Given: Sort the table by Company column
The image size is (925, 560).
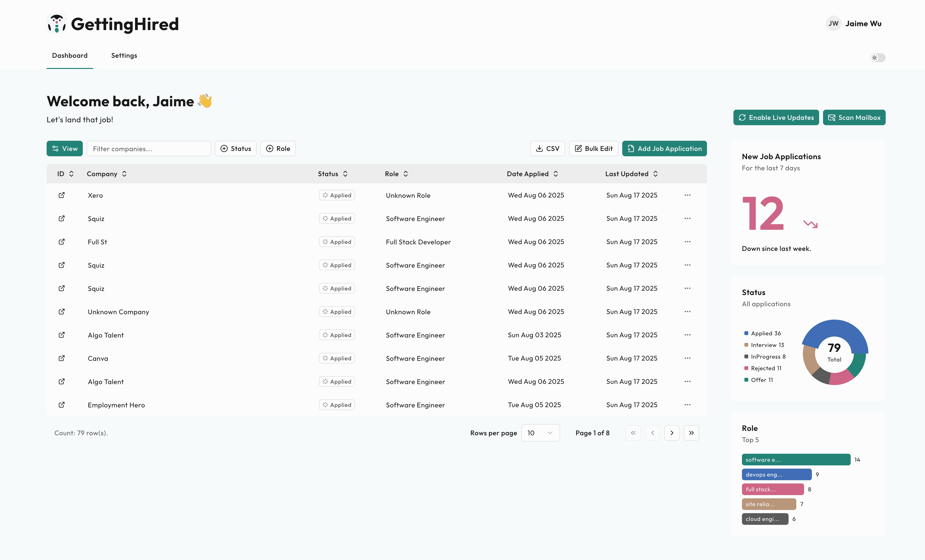Looking at the screenshot, I should click(x=107, y=174).
